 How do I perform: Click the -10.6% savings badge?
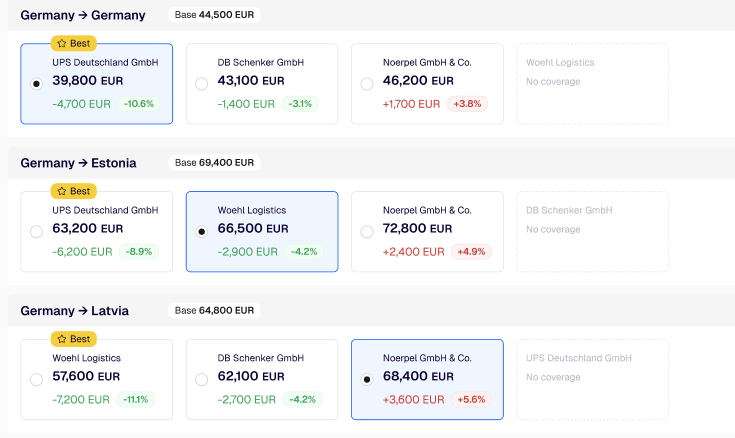point(139,104)
